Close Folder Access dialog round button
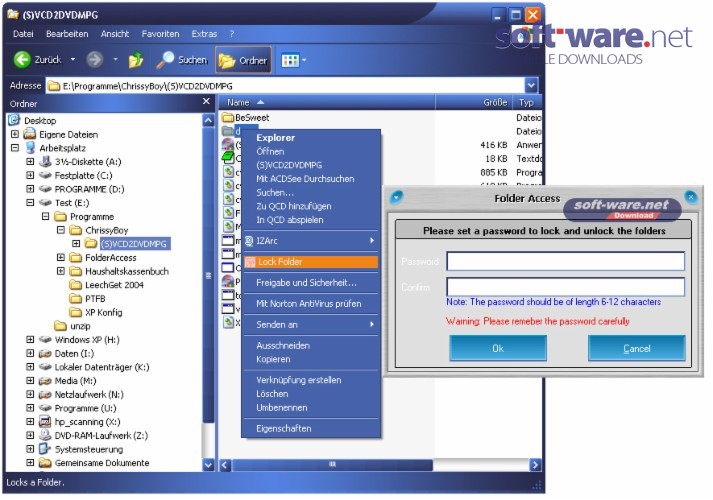The image size is (713, 500). [x=691, y=197]
